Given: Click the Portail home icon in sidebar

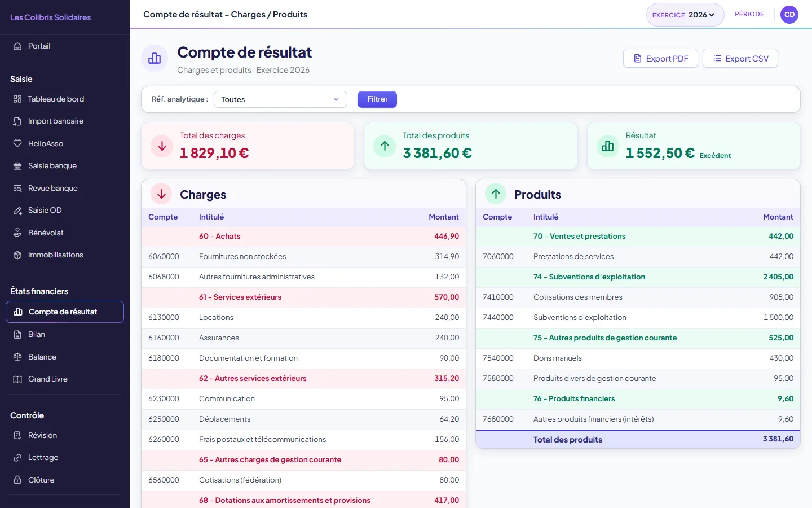Looking at the screenshot, I should point(17,46).
